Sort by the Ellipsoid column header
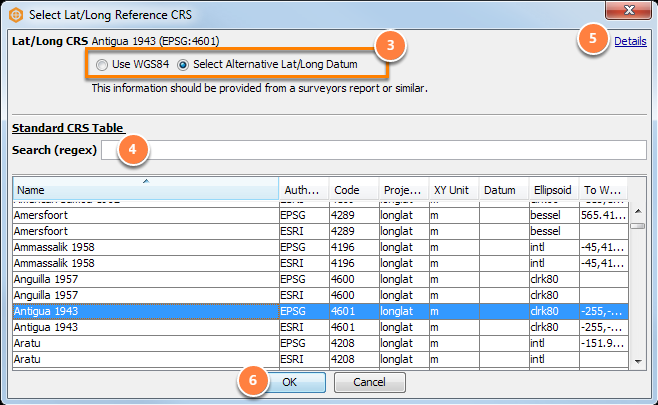The height and width of the screenshot is (405, 658). click(x=554, y=190)
